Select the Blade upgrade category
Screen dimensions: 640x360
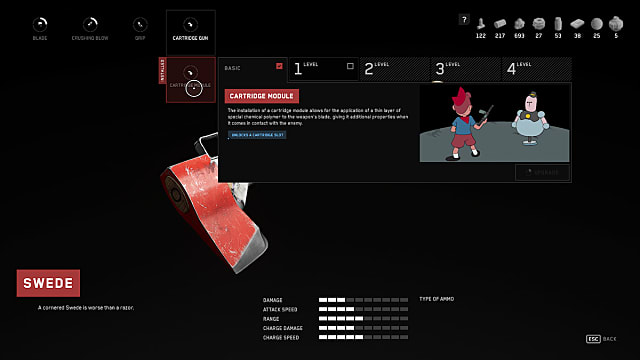point(40,29)
